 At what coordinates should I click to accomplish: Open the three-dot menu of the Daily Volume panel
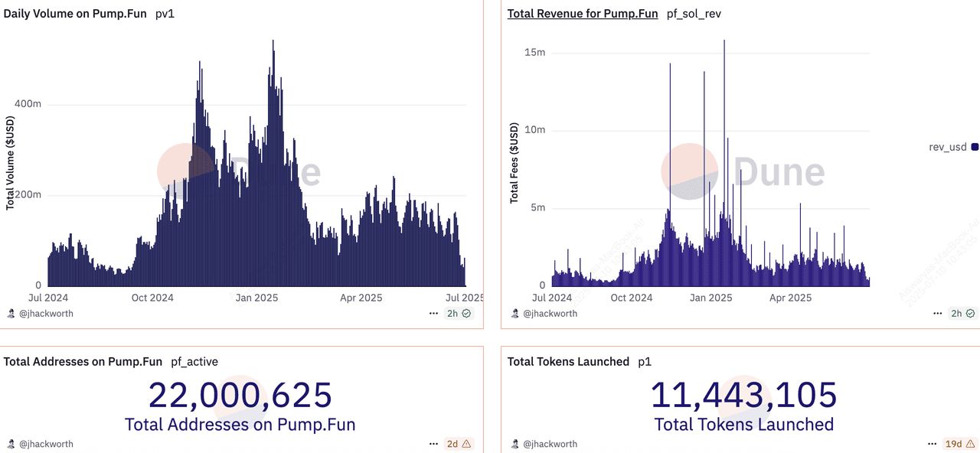(434, 313)
